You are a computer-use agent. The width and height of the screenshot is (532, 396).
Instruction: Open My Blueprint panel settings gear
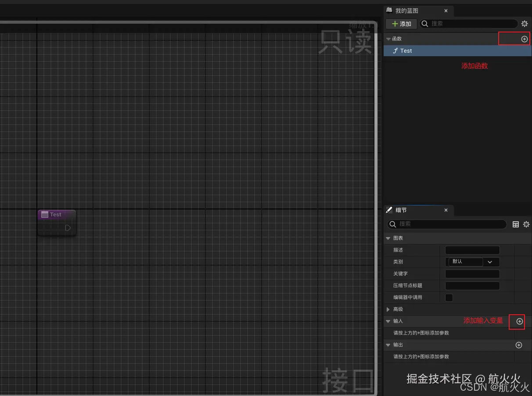pyautogui.click(x=524, y=24)
